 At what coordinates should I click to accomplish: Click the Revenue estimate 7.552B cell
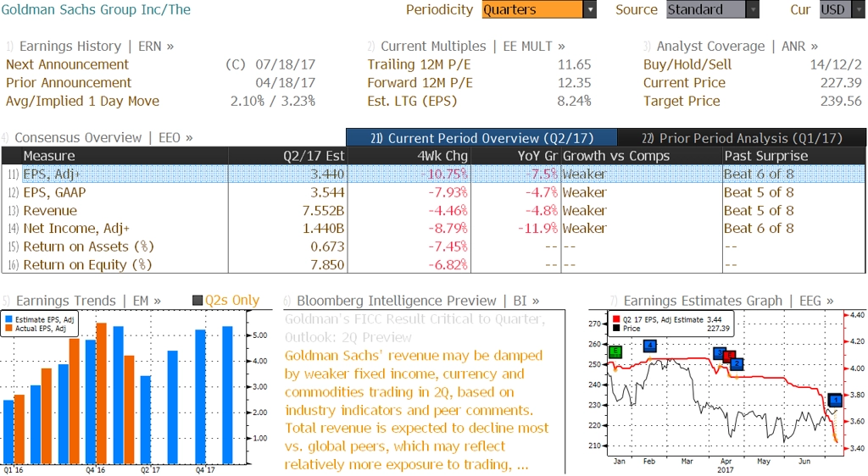(323, 210)
